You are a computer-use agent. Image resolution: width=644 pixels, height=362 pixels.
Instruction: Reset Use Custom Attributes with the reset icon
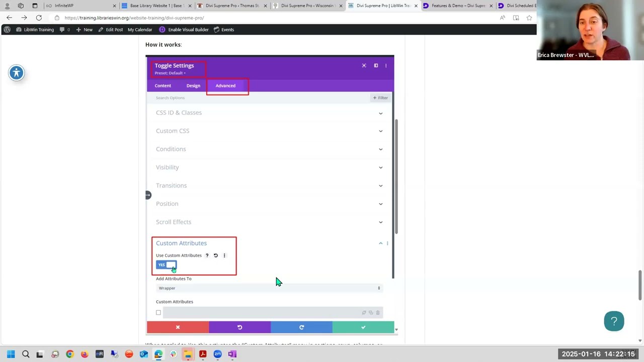(x=216, y=255)
